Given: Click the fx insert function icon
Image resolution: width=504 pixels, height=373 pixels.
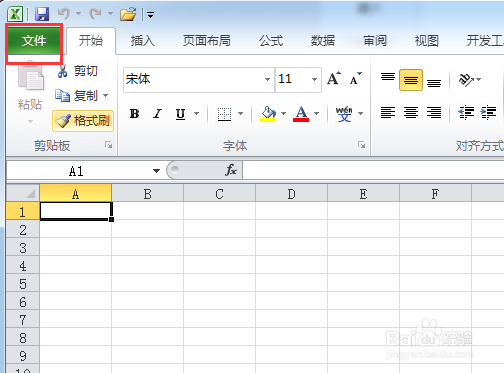Looking at the screenshot, I should click(231, 170).
